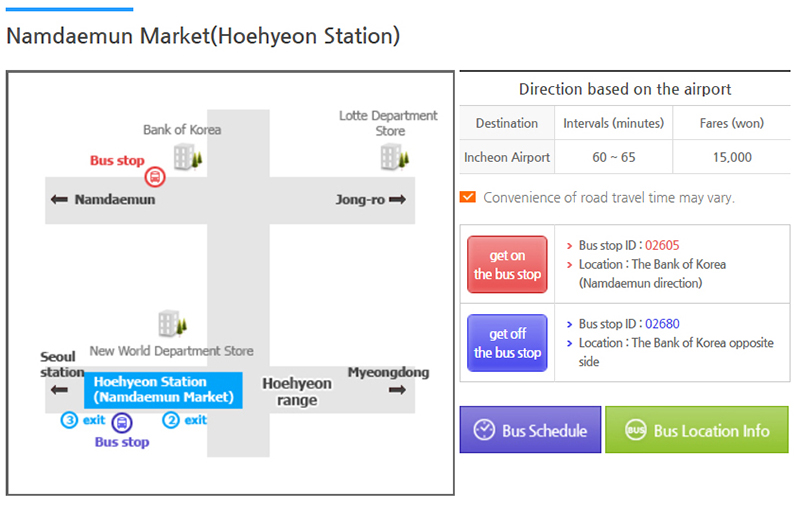Image resolution: width=800 pixels, height=510 pixels.
Task: Click the Hoehyeon Station blue label on map
Action: pos(163,390)
